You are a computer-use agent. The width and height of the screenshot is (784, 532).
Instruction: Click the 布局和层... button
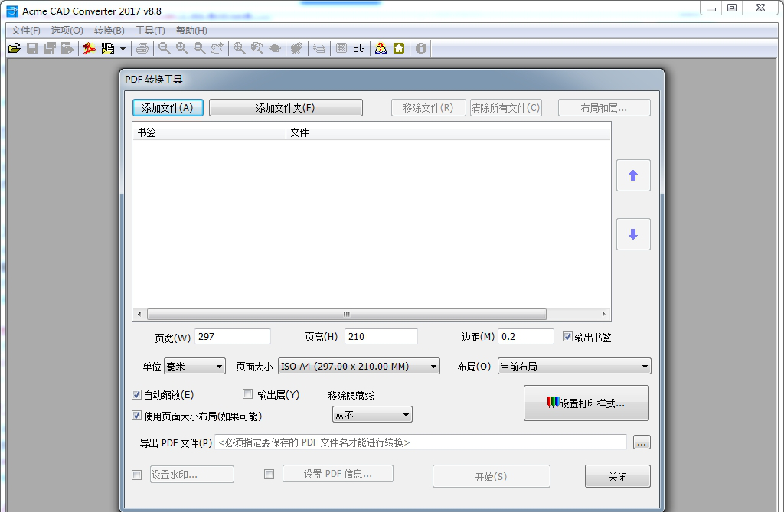pos(604,107)
